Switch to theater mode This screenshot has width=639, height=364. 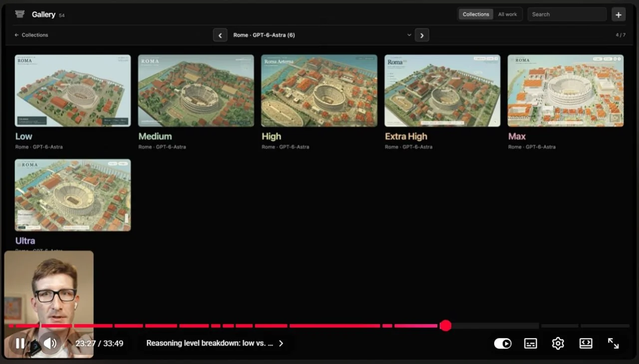click(586, 343)
